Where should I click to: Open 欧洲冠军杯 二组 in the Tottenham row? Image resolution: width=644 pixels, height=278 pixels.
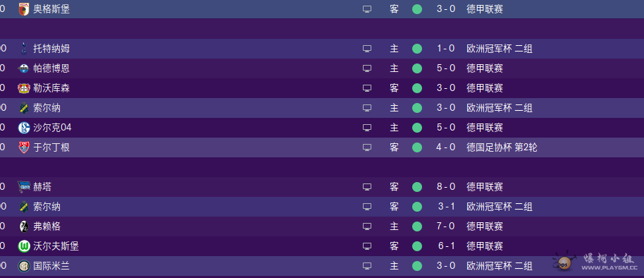tap(500, 49)
